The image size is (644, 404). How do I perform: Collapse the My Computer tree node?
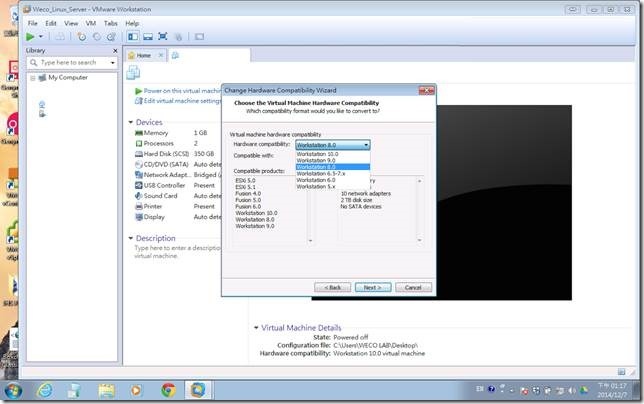pos(32,78)
